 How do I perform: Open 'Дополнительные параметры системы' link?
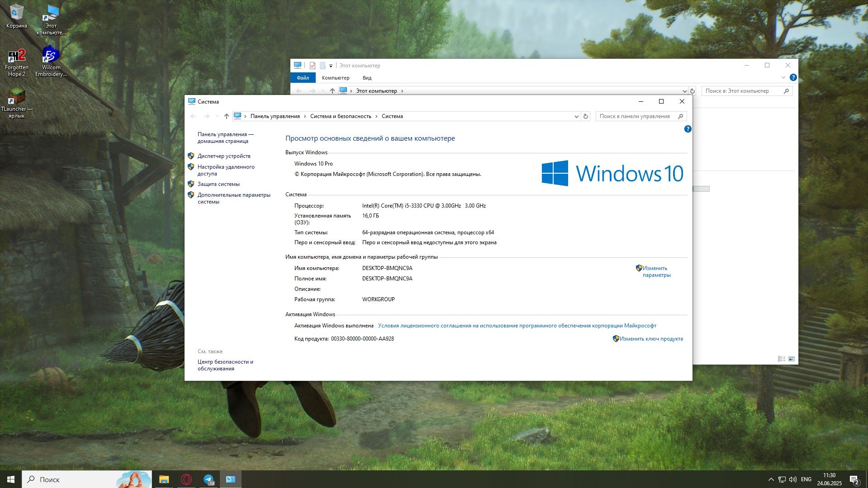pyautogui.click(x=234, y=198)
